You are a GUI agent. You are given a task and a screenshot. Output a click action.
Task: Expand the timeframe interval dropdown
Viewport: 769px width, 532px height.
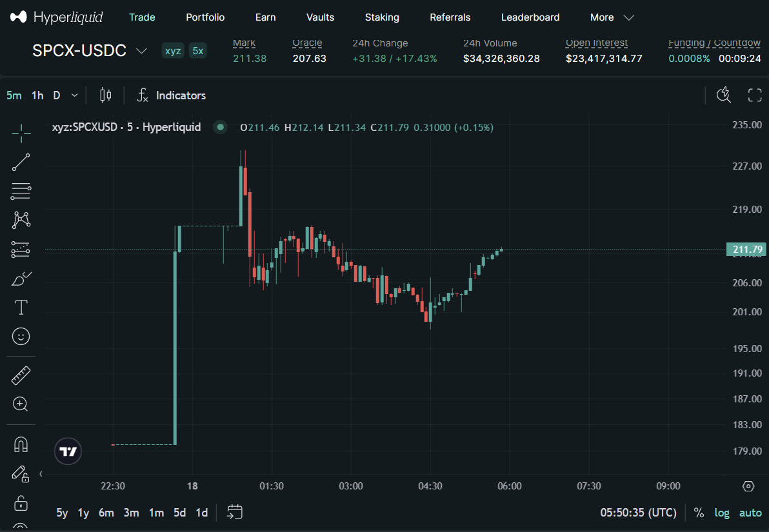click(75, 95)
